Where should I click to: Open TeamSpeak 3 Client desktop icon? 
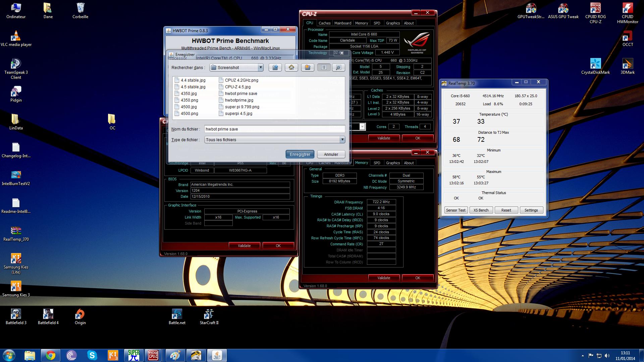16,69
